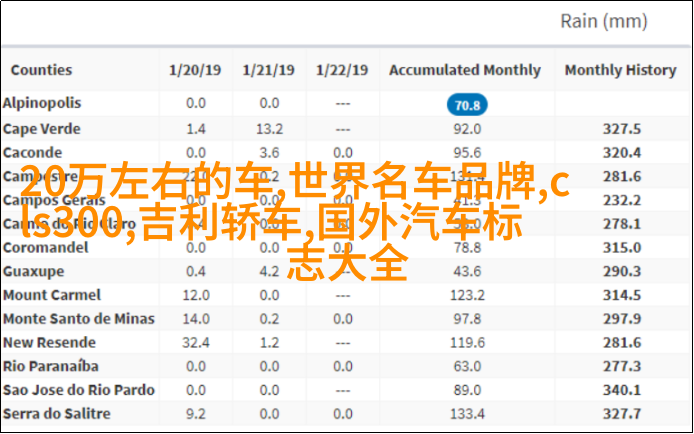This screenshot has height=434, width=694.
Task: Click Campestre's 281.6 monthly history
Action: [x=622, y=177]
